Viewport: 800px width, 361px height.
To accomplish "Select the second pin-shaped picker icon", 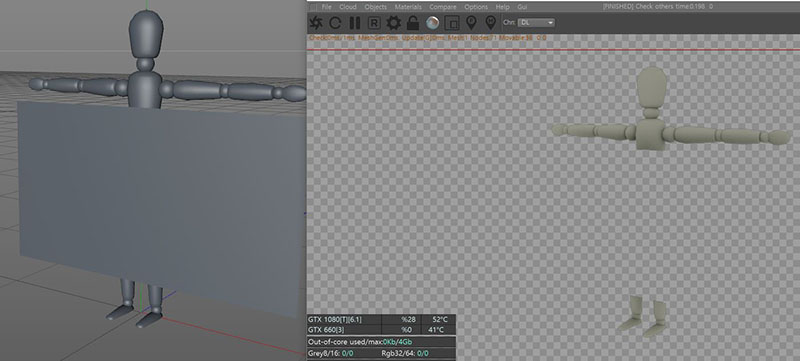I will [x=490, y=23].
